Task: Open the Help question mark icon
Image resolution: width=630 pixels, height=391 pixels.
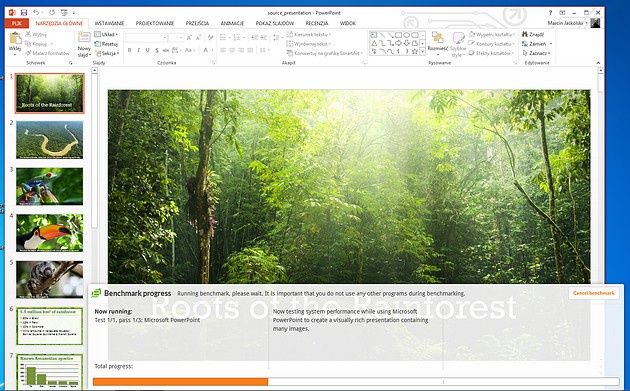Action: pos(550,13)
